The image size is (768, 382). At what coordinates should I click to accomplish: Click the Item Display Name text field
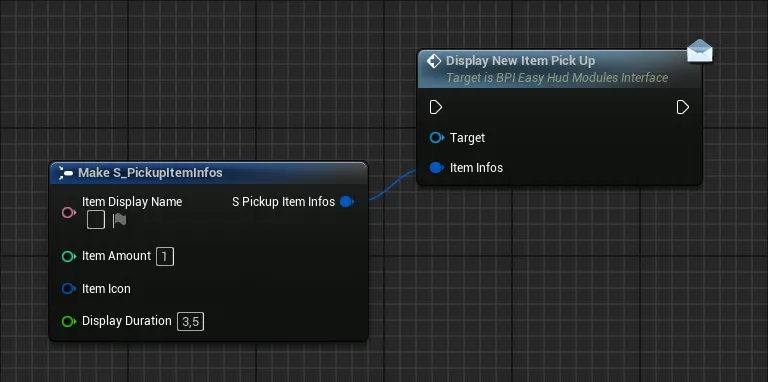[x=96, y=220]
